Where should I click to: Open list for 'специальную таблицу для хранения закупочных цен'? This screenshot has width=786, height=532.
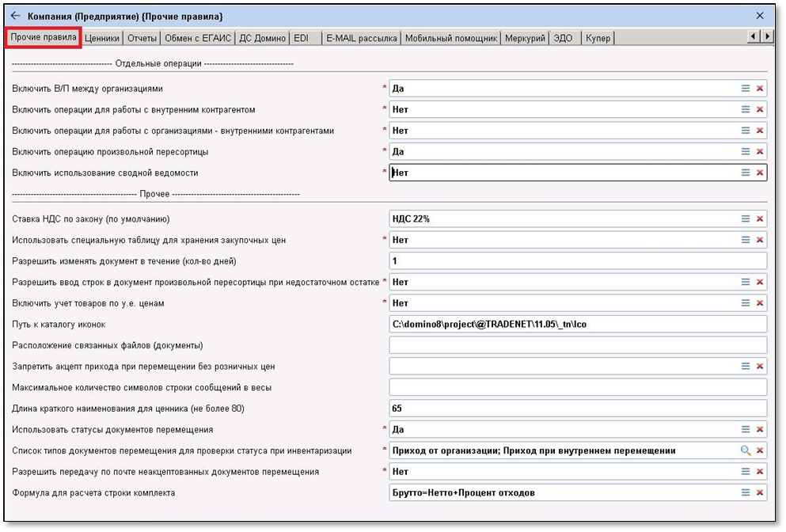coord(746,240)
